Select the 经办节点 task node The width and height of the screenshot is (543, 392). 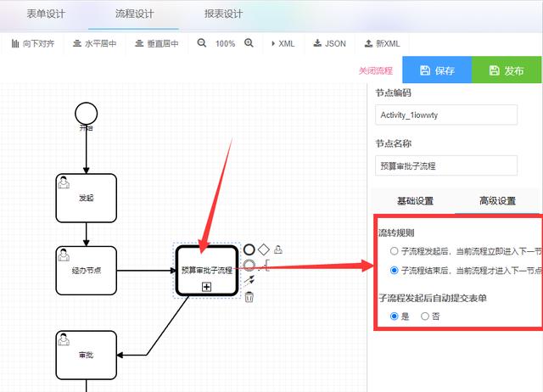click(x=87, y=271)
